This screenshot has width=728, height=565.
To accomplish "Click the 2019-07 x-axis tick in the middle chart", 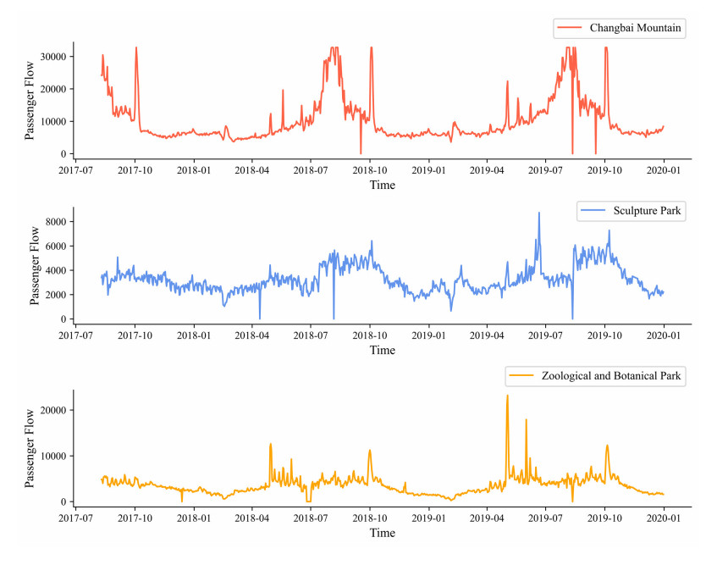I will 545,335.
